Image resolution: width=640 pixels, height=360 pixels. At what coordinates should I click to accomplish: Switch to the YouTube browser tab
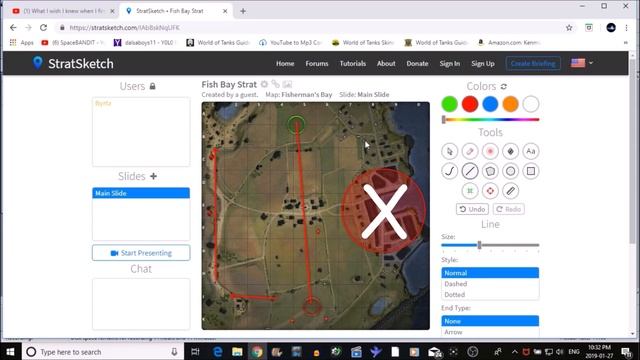(x=63, y=11)
